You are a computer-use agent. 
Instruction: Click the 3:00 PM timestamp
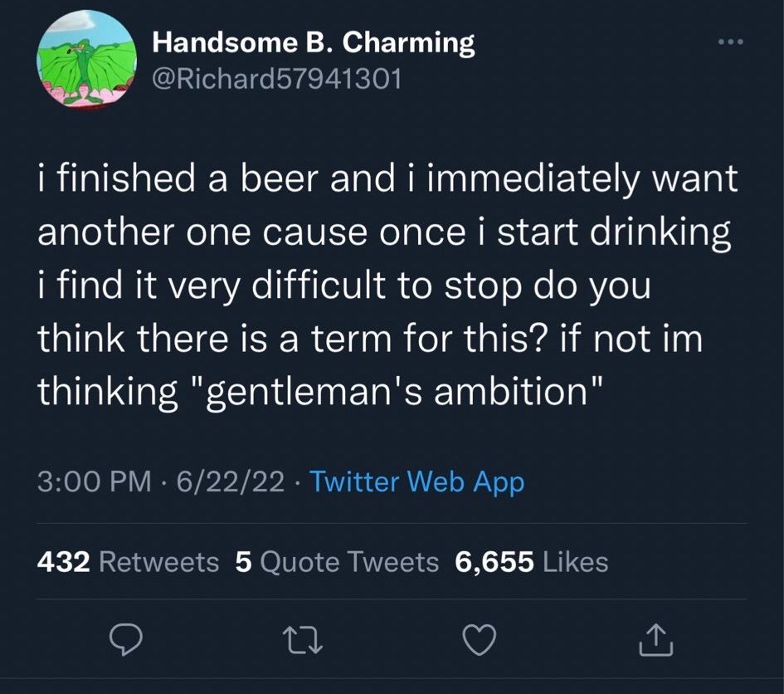(94, 481)
